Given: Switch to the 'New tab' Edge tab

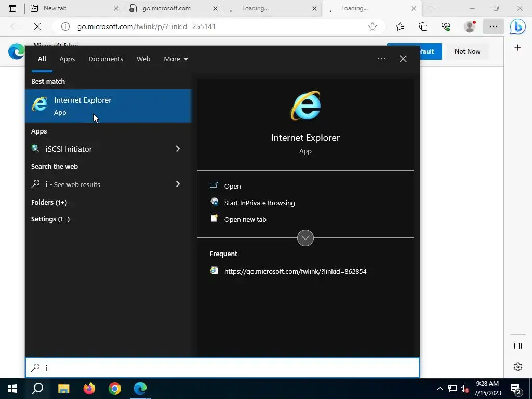Looking at the screenshot, I should 75,8.
